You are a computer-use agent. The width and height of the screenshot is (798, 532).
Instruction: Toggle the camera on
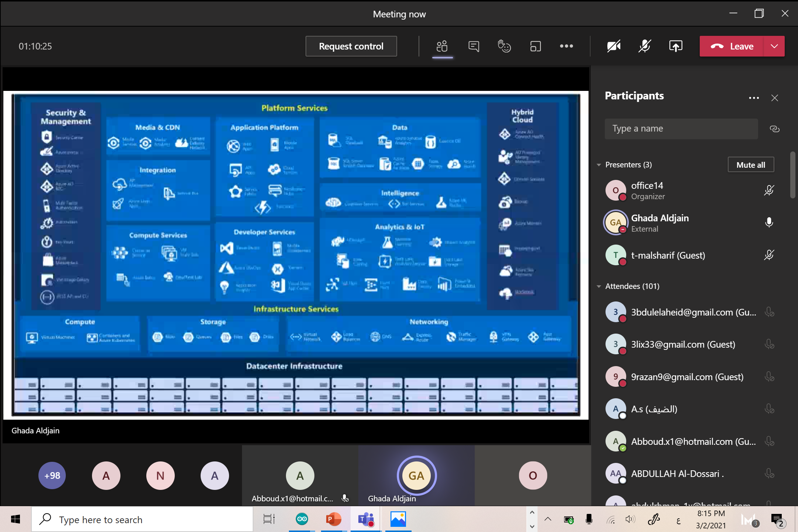click(613, 46)
